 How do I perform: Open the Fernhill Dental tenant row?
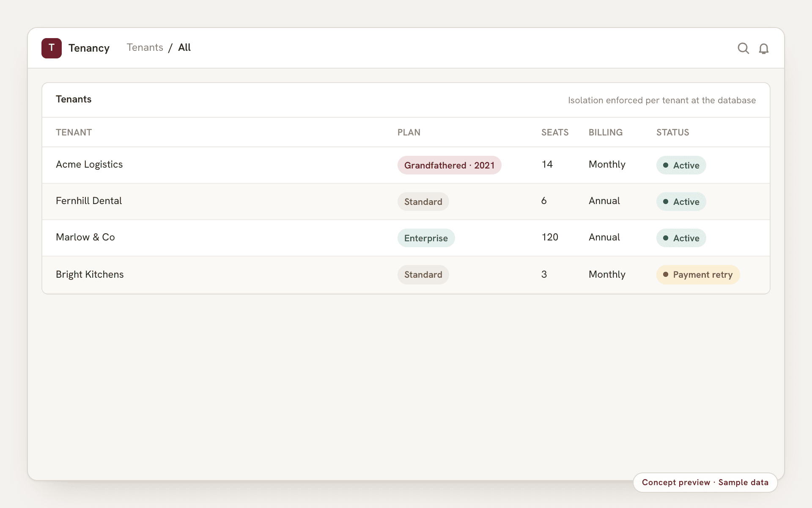pos(406,202)
